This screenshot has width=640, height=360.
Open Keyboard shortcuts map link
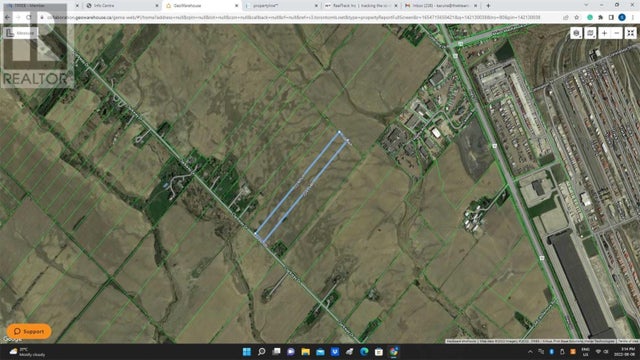pos(461,341)
